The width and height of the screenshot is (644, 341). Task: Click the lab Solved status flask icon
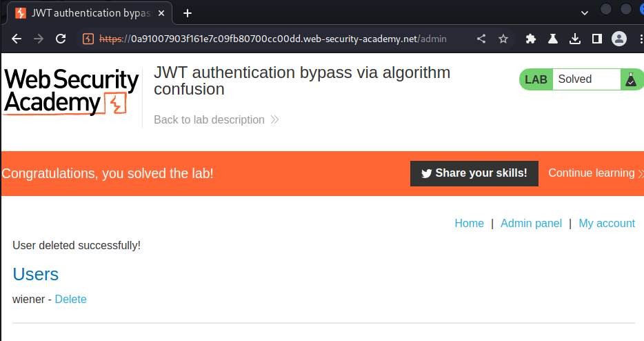pos(631,79)
